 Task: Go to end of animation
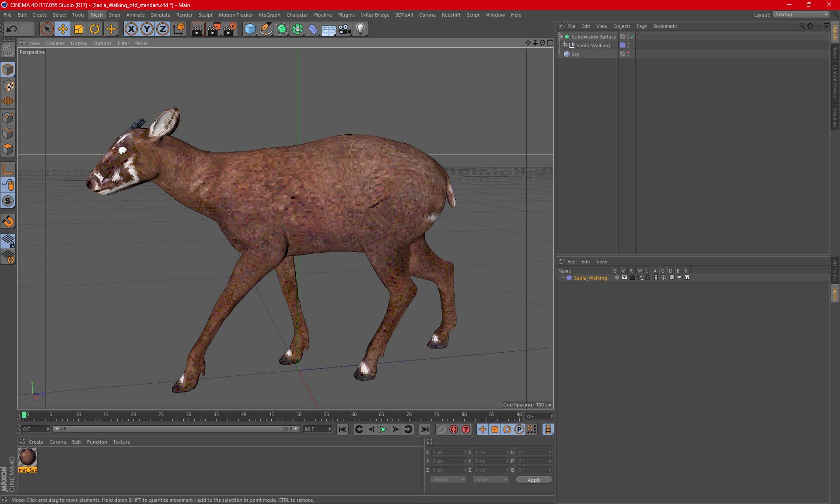[x=424, y=429]
